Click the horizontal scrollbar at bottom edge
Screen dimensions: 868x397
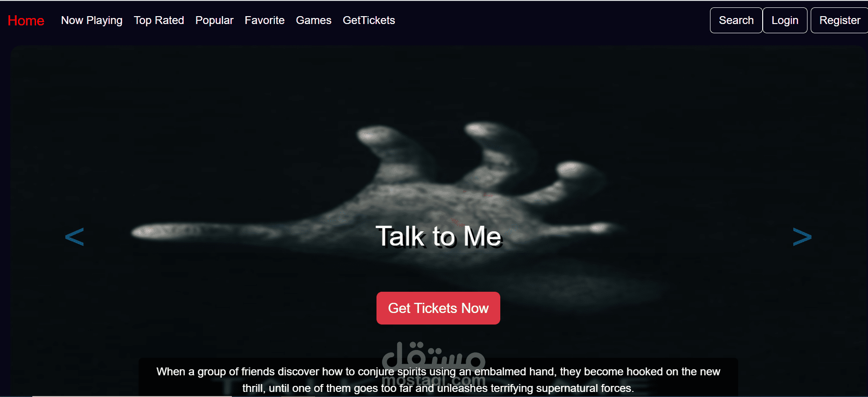coord(132,396)
